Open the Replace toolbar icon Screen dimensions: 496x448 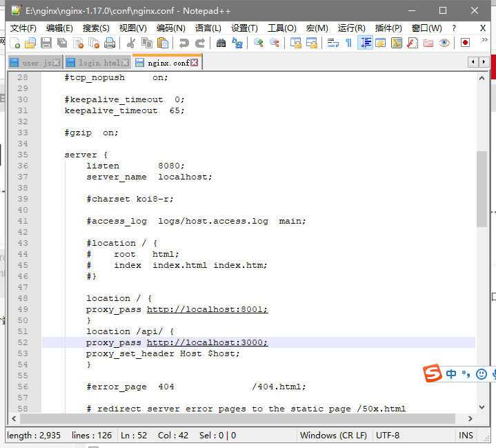click(237, 43)
